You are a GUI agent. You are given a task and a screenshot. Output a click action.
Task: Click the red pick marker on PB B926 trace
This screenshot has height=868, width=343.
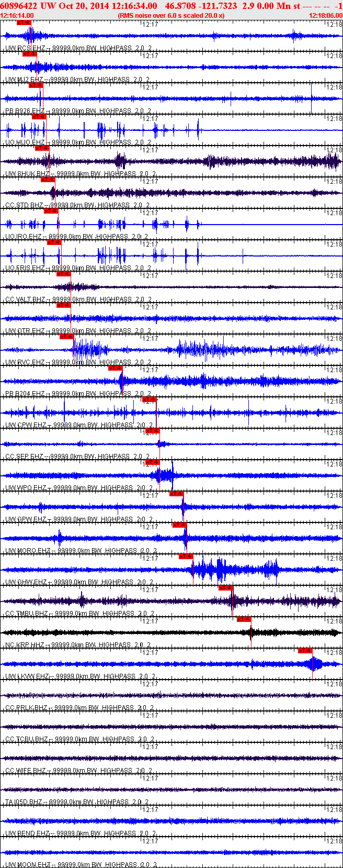[36, 85]
